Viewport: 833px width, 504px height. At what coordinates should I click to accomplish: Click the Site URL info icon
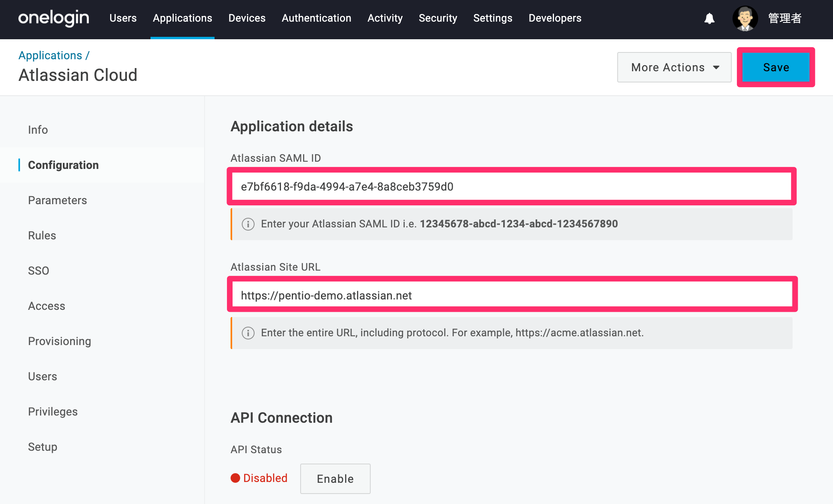click(248, 333)
